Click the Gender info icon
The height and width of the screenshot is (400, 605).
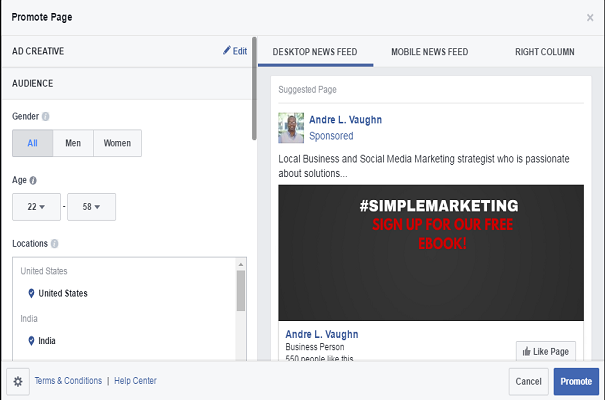46,116
